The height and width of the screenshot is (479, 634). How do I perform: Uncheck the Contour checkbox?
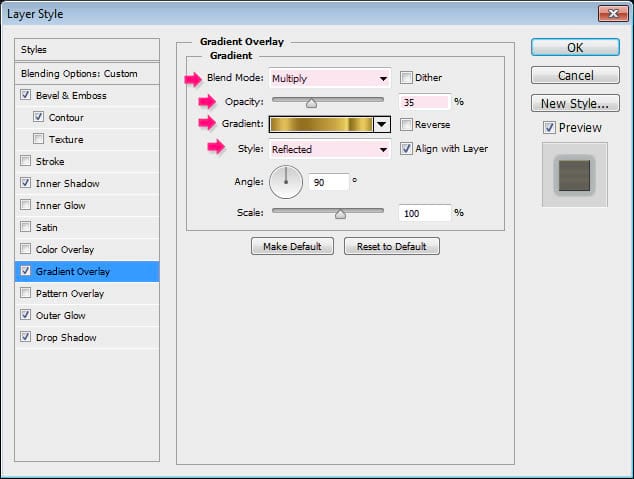pyautogui.click(x=38, y=117)
